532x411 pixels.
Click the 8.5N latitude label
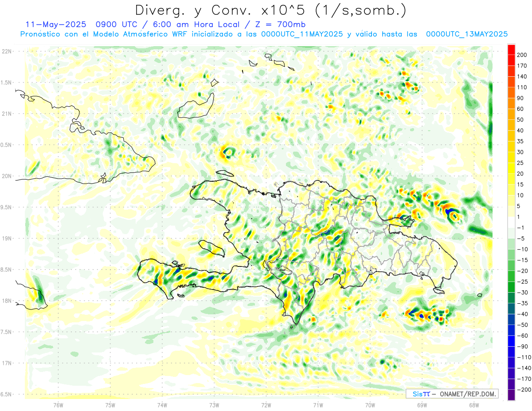pos(7,270)
